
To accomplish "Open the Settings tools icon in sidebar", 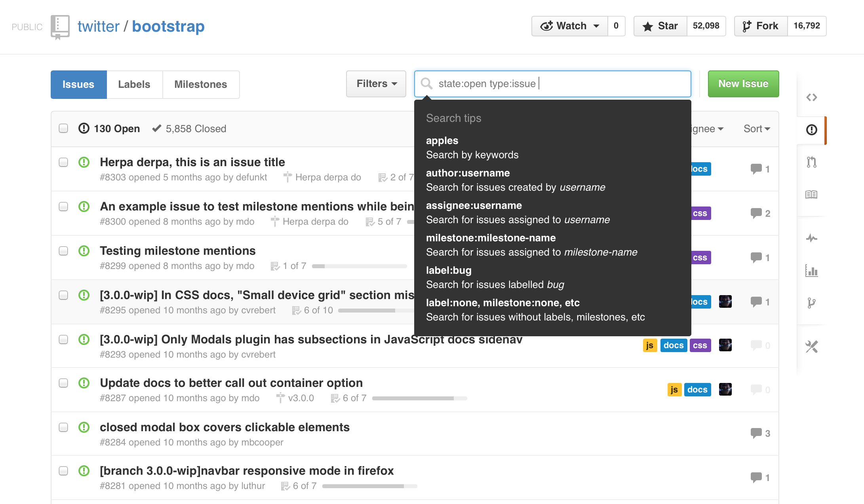I will coord(811,347).
